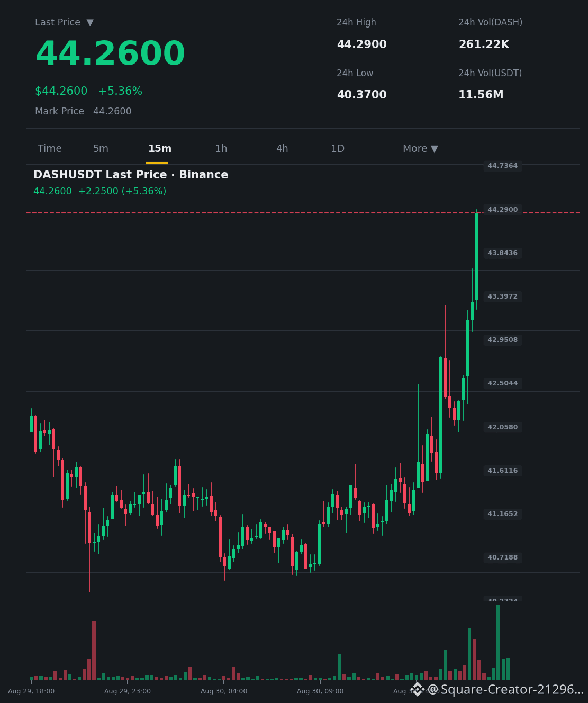Expand the More timeframes dropdown
The image size is (588, 703).
(420, 149)
